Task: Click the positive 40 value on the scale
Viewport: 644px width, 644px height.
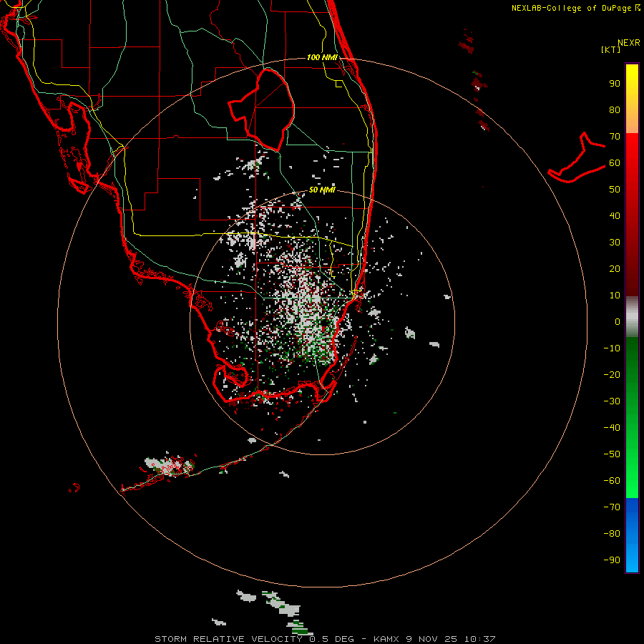Action: tap(615, 216)
